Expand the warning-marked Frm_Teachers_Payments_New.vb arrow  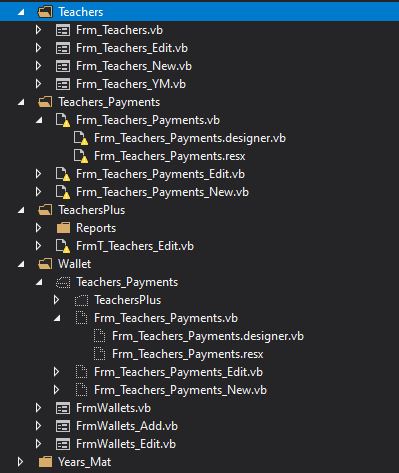click(38, 192)
